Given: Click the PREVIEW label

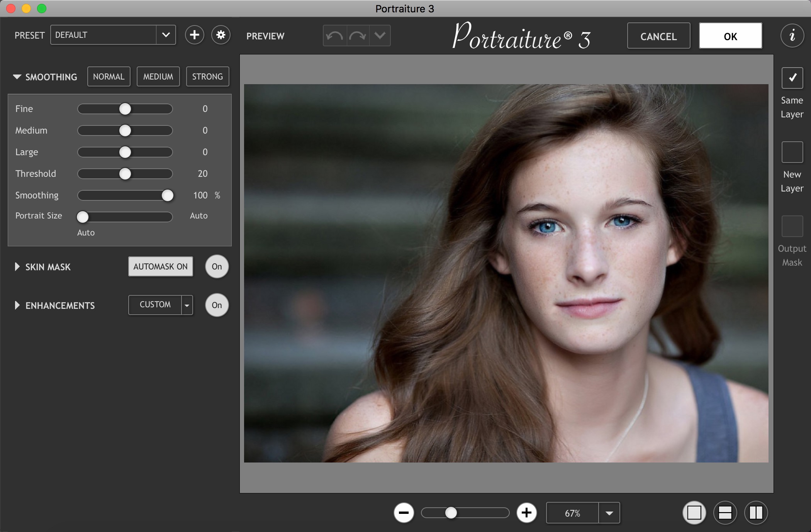Looking at the screenshot, I should pos(265,36).
